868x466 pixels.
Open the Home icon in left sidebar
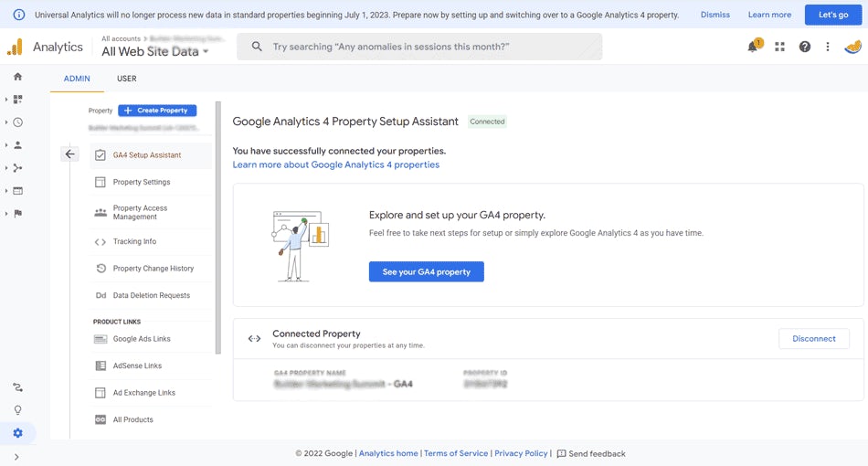point(17,77)
